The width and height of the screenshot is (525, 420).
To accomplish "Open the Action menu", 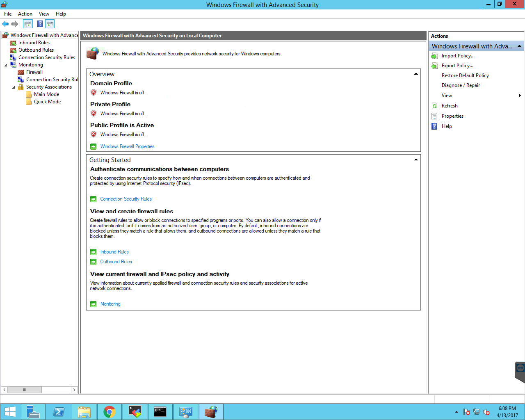I will tap(25, 14).
